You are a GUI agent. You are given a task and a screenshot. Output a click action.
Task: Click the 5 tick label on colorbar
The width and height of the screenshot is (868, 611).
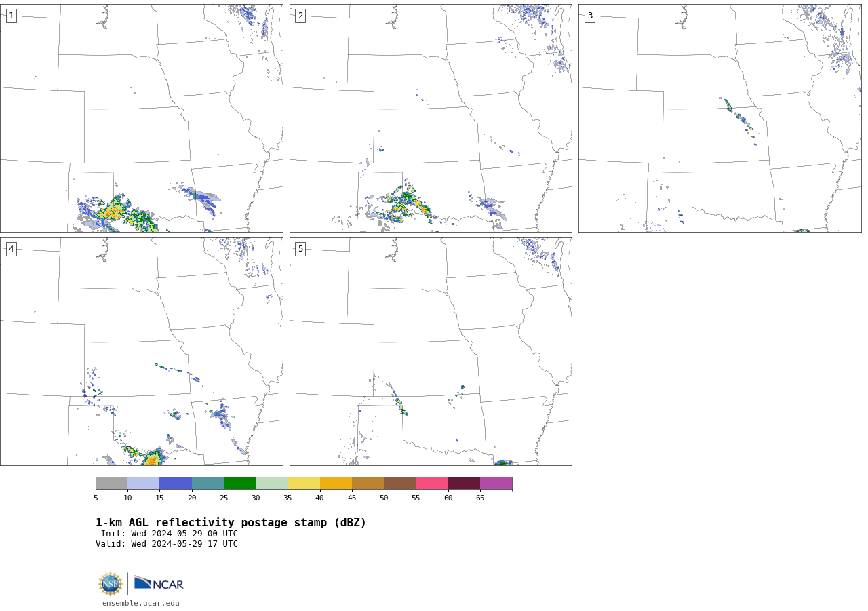coord(96,498)
